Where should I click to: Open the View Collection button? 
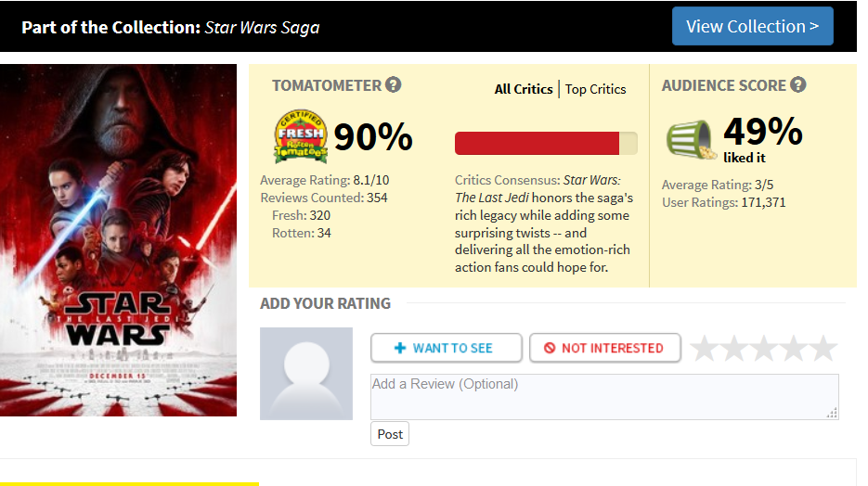[x=752, y=26]
